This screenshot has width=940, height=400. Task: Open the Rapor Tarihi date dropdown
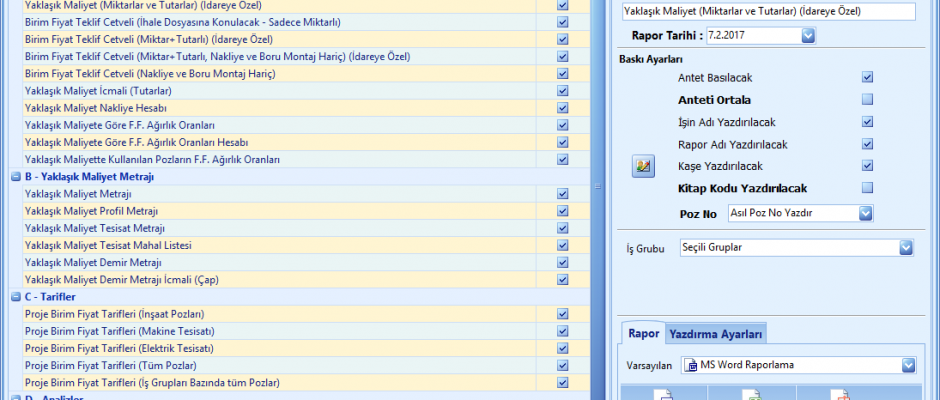coord(808,36)
